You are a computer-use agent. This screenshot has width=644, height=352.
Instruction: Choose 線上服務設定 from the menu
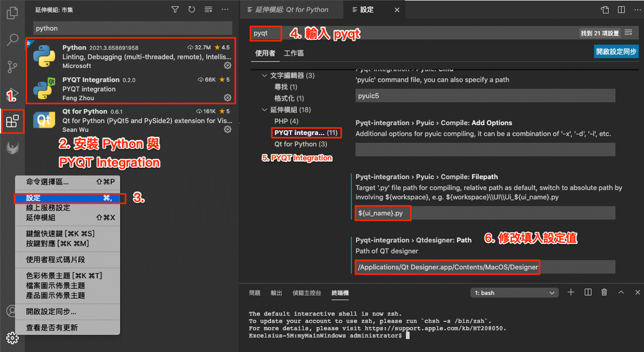coord(68,208)
